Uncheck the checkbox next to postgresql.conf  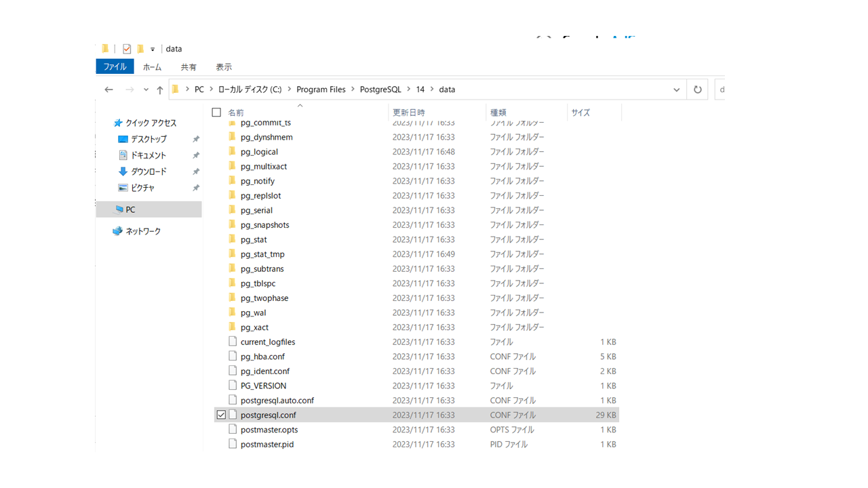click(220, 414)
